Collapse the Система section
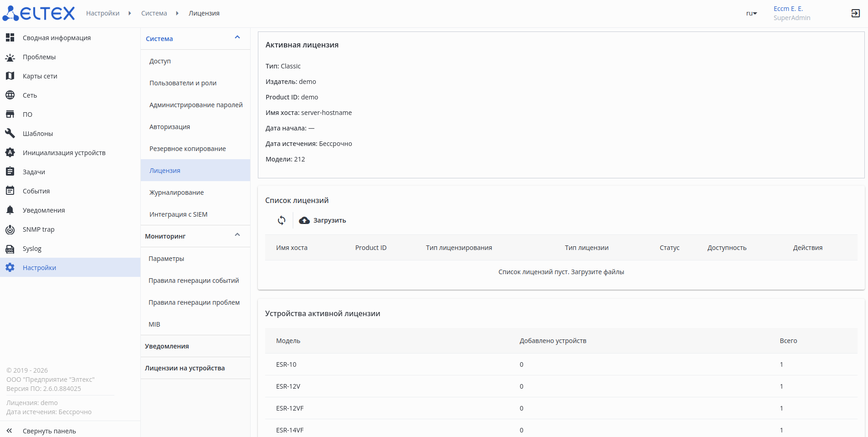868x437 pixels. (237, 37)
